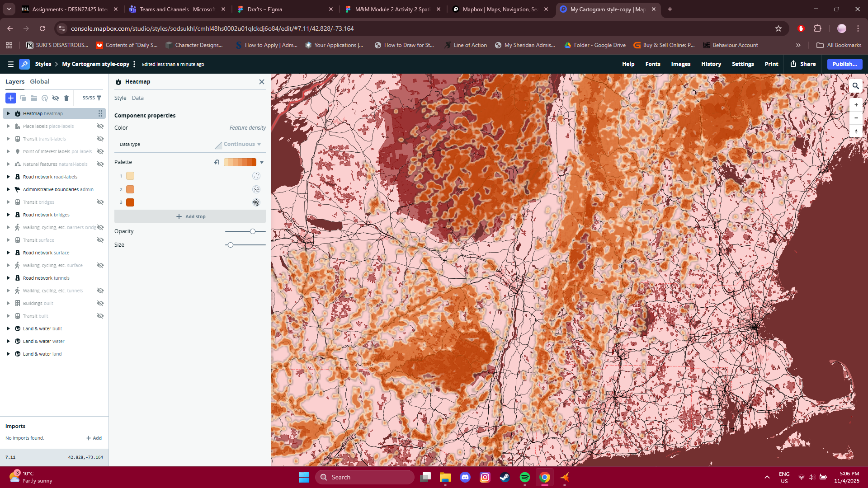Screen dimensions: 868x488
Task: Open the Group layers folder icon
Action: (34, 98)
